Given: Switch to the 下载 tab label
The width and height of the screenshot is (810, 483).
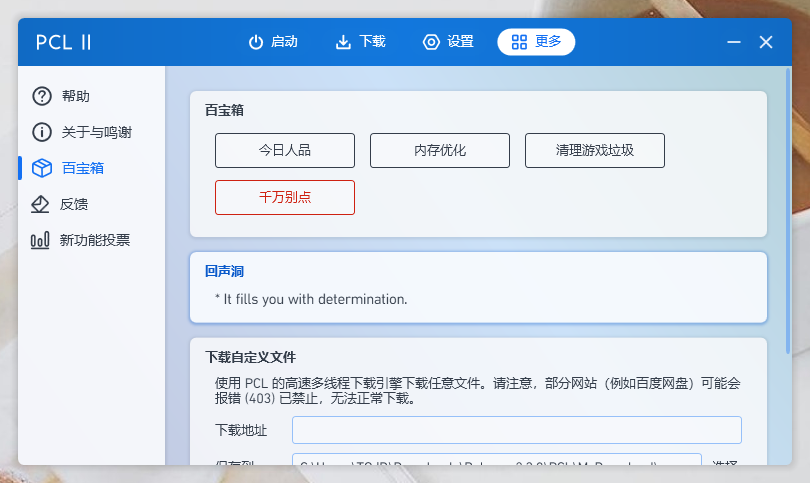Looking at the screenshot, I should (372, 41).
